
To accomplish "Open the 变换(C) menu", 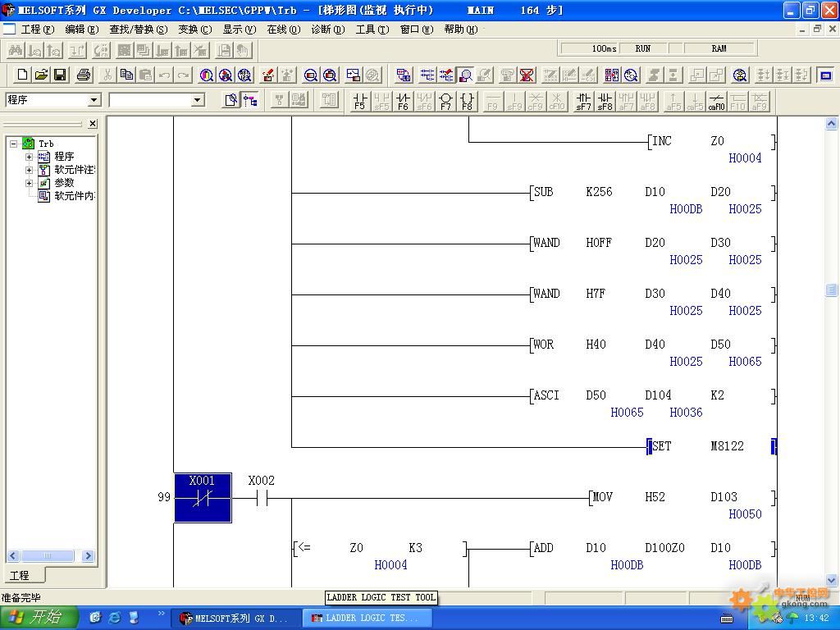I will pyautogui.click(x=195, y=30).
